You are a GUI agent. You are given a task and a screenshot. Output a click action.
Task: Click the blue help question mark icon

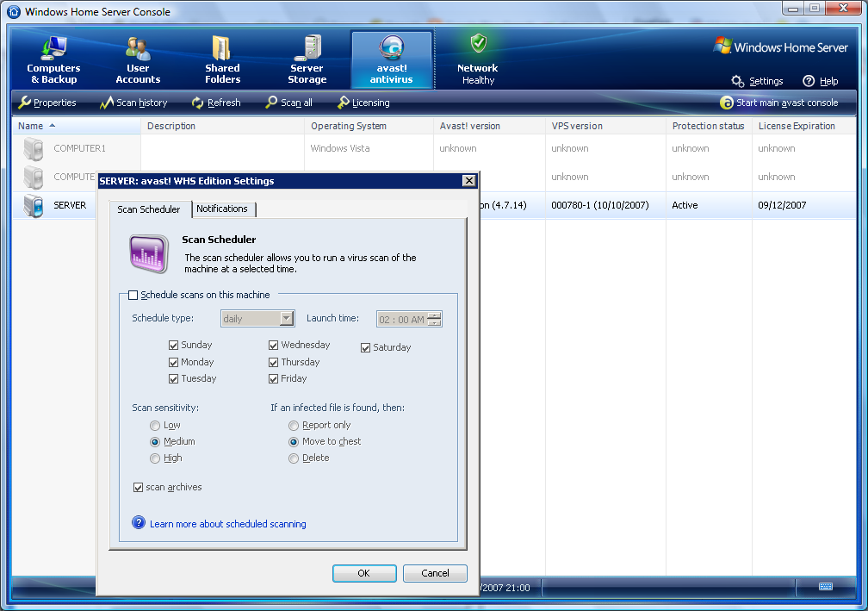139,523
